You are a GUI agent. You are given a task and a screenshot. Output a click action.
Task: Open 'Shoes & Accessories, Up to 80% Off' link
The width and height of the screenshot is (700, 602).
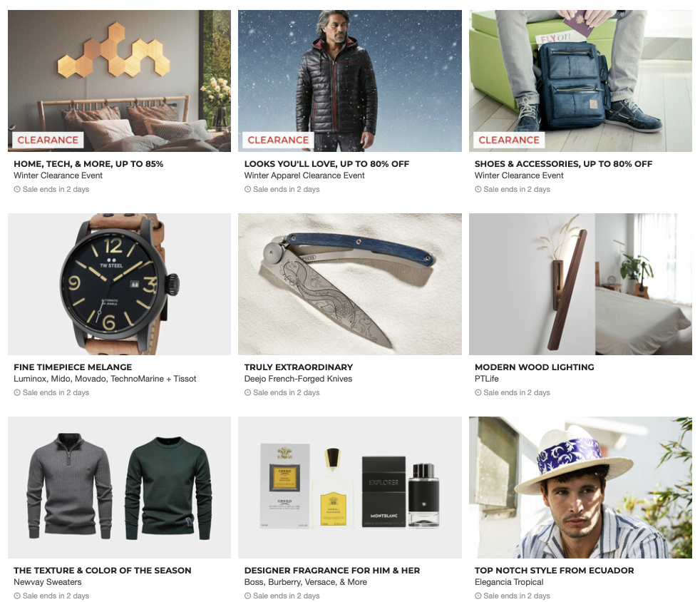[x=563, y=164]
